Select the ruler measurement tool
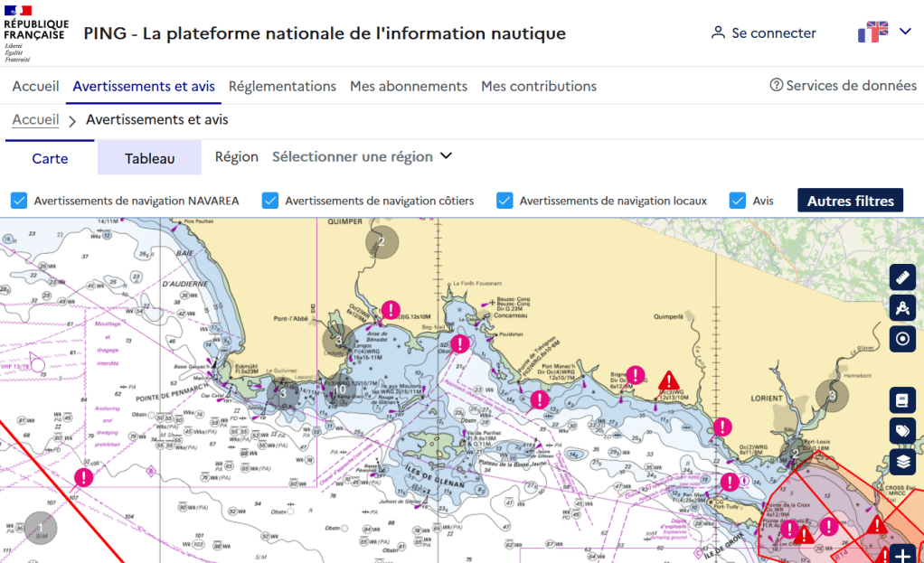This screenshot has width=924, height=563. [902, 277]
